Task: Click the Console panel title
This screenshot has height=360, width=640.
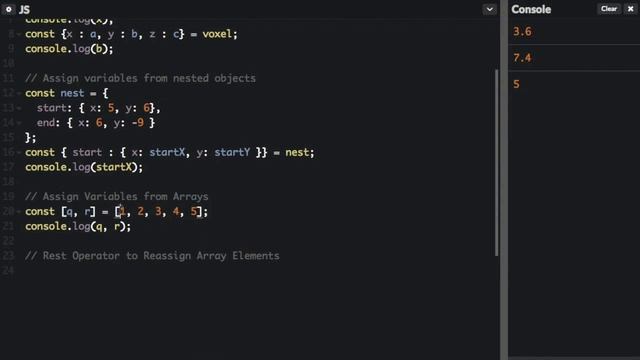Action: click(x=531, y=9)
